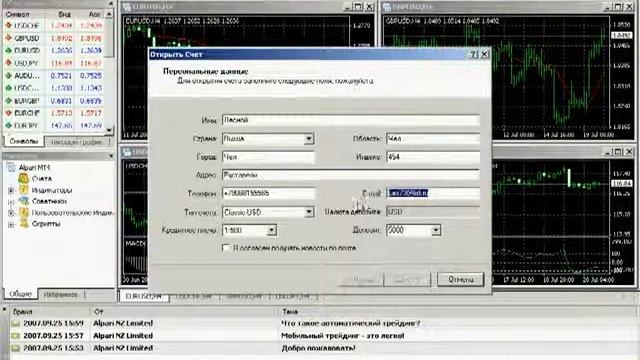640x360 pixels.
Task: Click into the Индекс postal code field
Action: [x=433, y=157]
